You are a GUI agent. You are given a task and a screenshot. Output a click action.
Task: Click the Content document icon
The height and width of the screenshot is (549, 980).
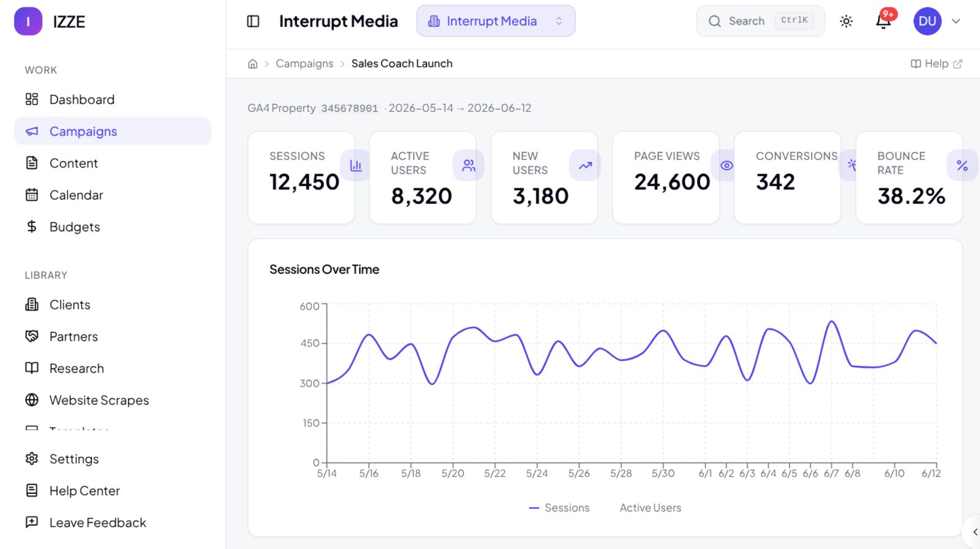(x=32, y=163)
